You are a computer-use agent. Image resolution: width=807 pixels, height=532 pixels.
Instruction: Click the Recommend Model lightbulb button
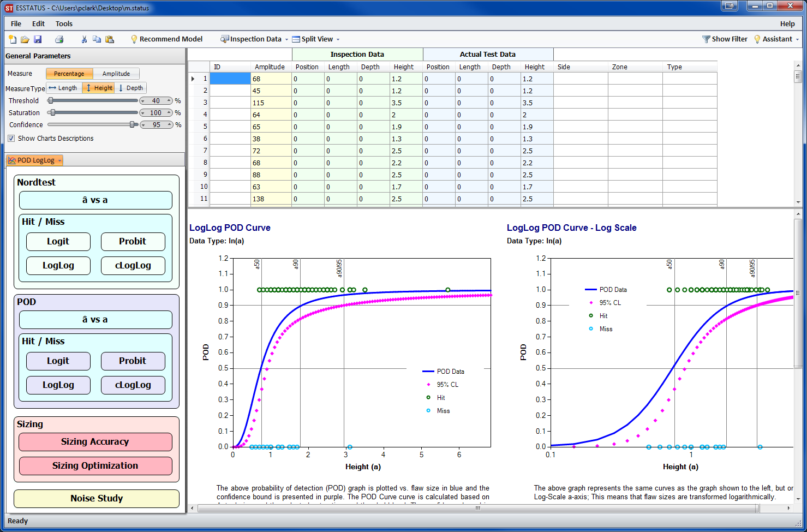166,39
